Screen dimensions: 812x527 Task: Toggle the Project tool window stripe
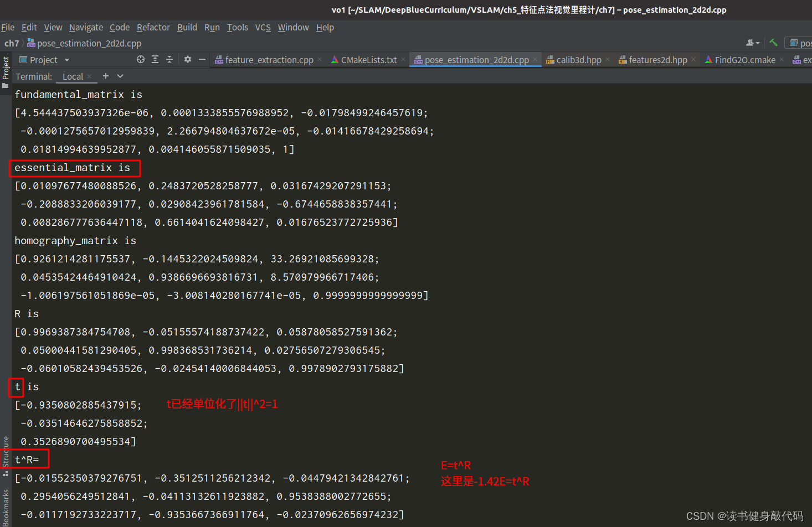6,72
